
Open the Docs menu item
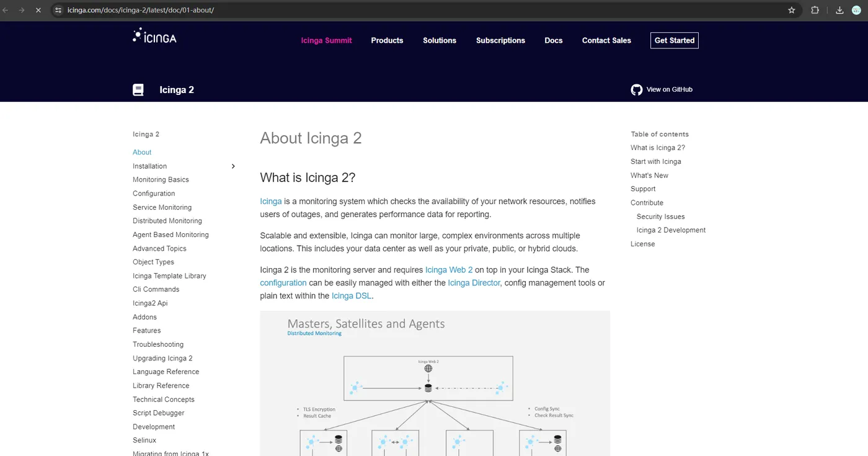554,40
